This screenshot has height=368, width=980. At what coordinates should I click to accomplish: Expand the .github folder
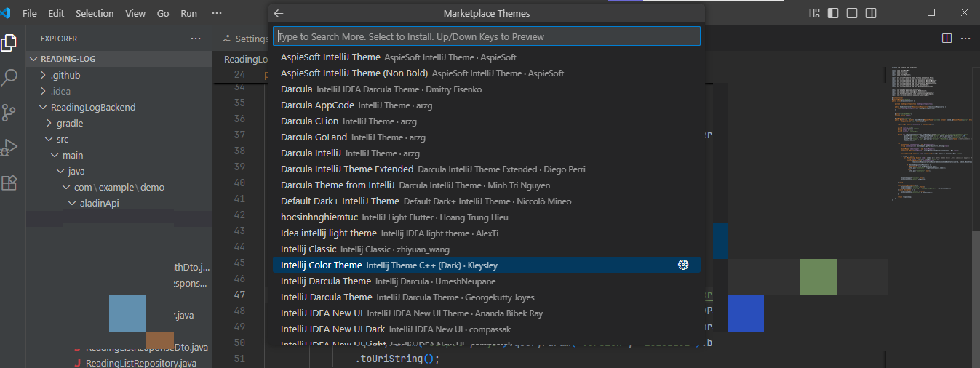(119, 75)
